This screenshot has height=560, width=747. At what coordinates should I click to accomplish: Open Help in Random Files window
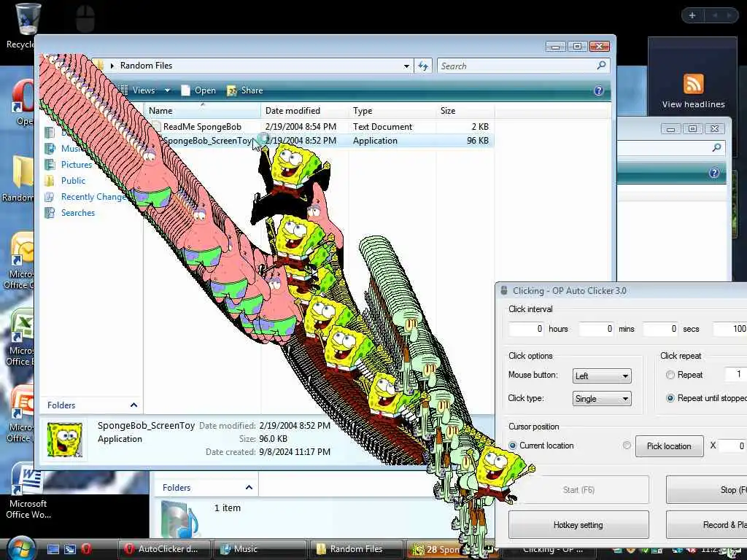coord(598,90)
